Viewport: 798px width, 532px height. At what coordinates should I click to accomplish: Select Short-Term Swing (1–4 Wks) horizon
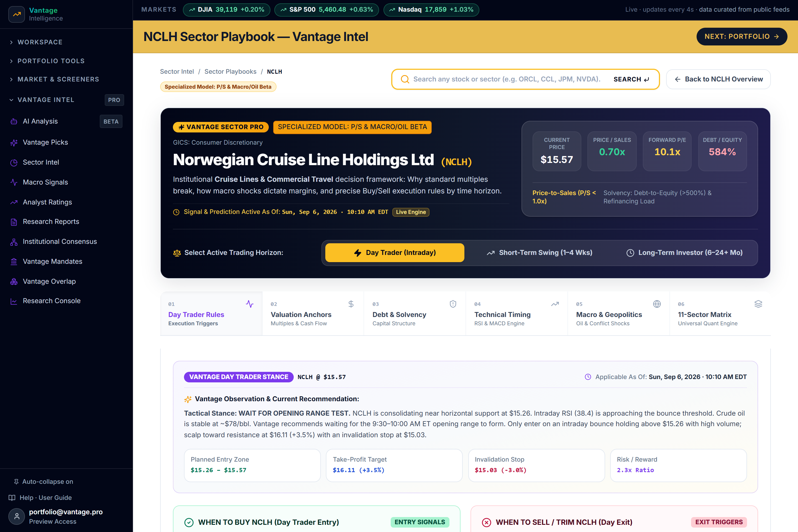539,253
